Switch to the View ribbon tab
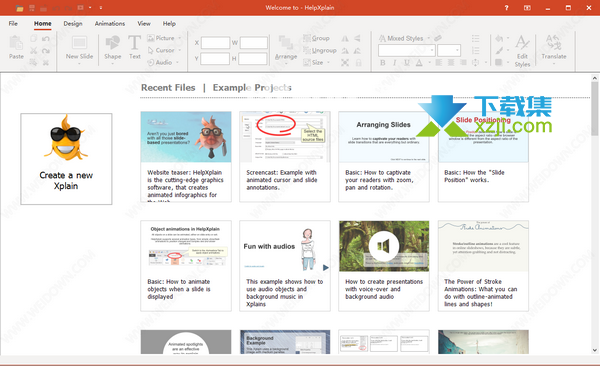 (x=144, y=23)
